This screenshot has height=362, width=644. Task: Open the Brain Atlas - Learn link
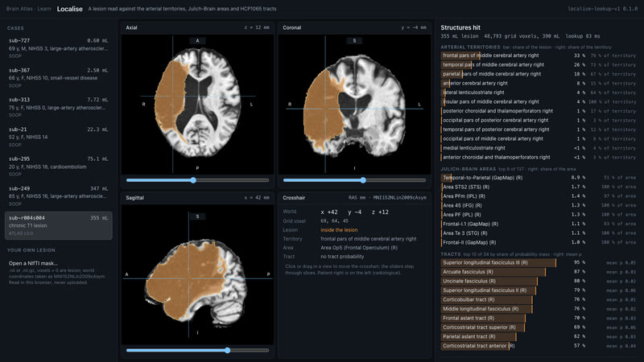tap(28, 9)
